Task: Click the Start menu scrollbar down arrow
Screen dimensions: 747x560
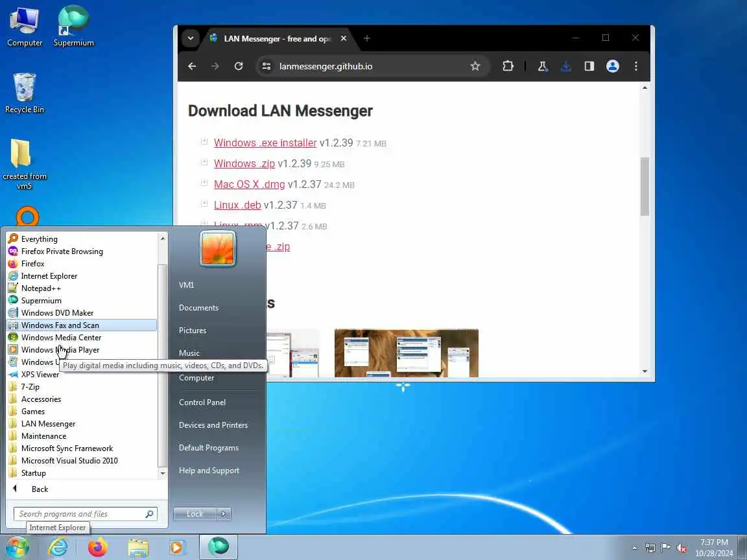Action: [x=163, y=473]
